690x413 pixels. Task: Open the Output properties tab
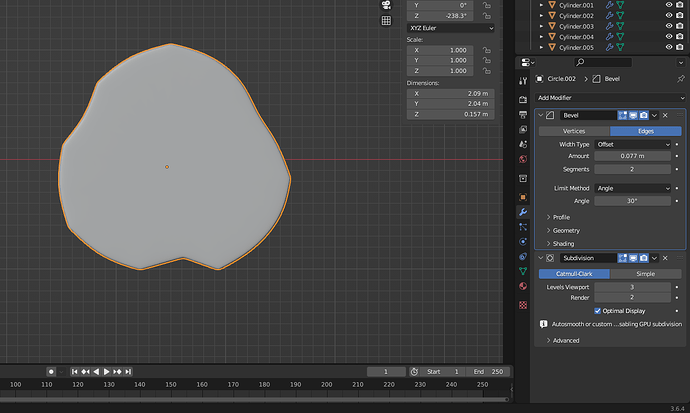[x=523, y=114]
